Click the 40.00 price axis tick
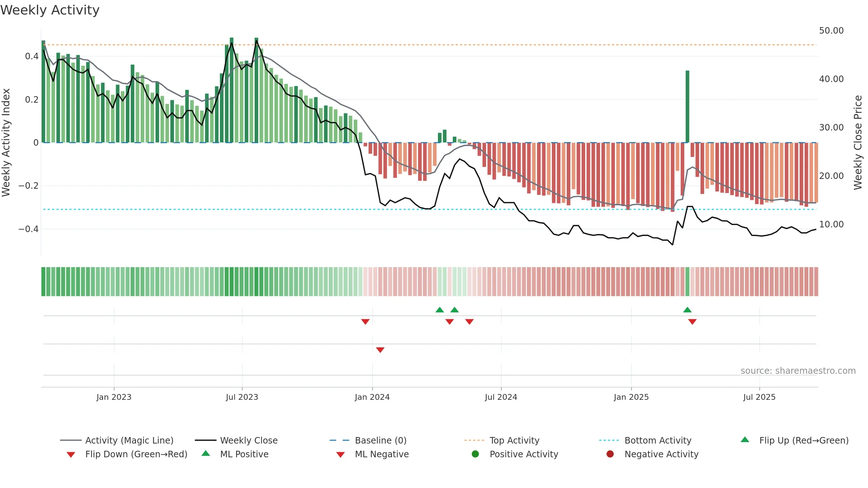868x488 pixels. click(831, 79)
